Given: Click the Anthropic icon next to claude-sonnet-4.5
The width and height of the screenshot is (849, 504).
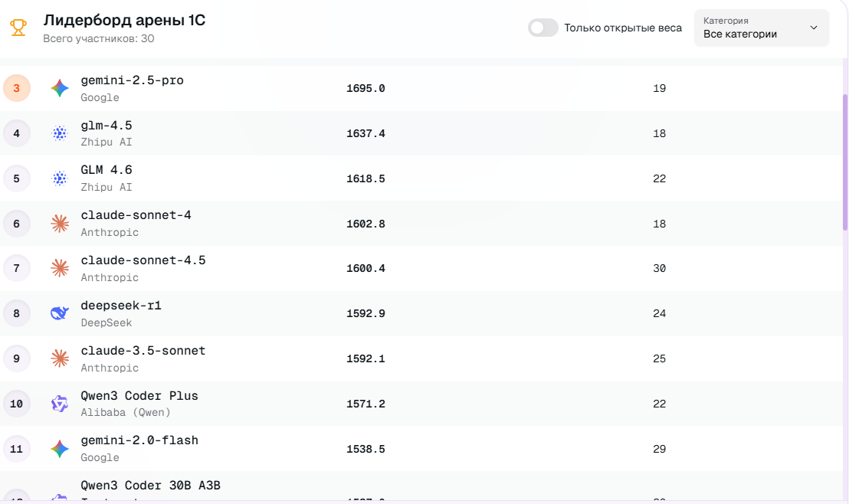Looking at the screenshot, I should (x=60, y=268).
